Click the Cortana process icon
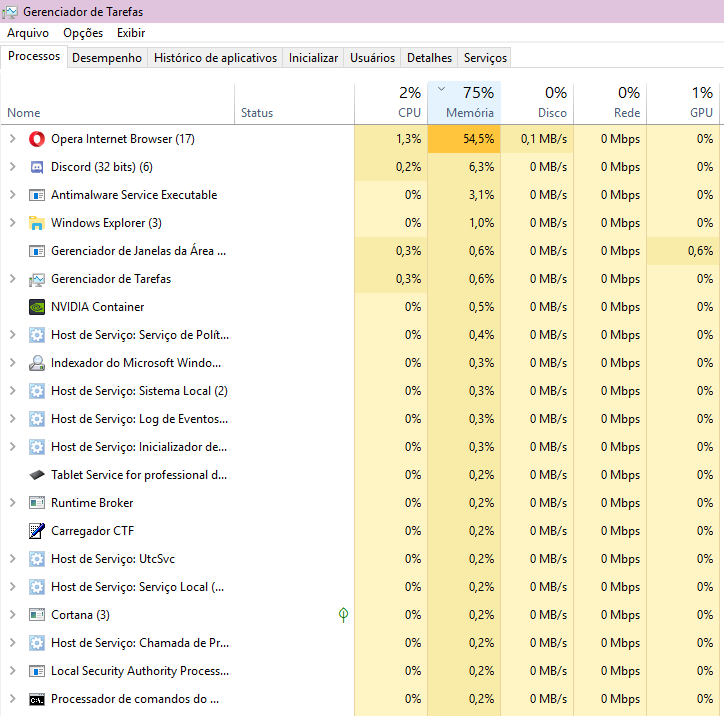Viewport: 724px width, 716px height. tap(36, 615)
